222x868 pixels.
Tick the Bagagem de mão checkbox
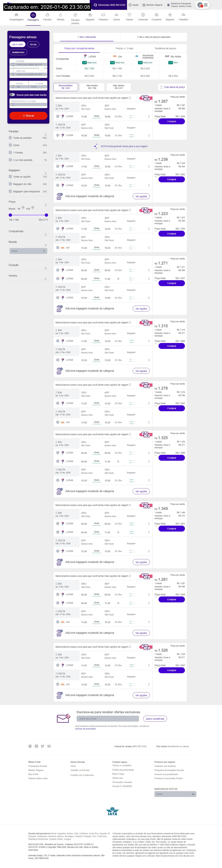tap(11, 184)
